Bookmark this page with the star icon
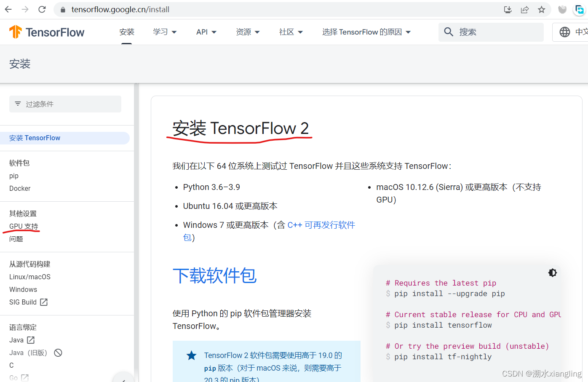This screenshot has height=382, width=588. pyautogui.click(x=541, y=10)
